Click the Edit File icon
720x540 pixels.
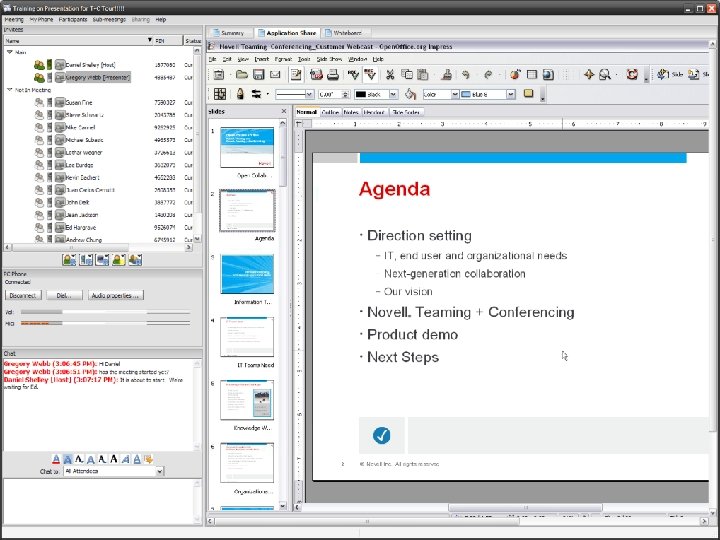[296, 74]
